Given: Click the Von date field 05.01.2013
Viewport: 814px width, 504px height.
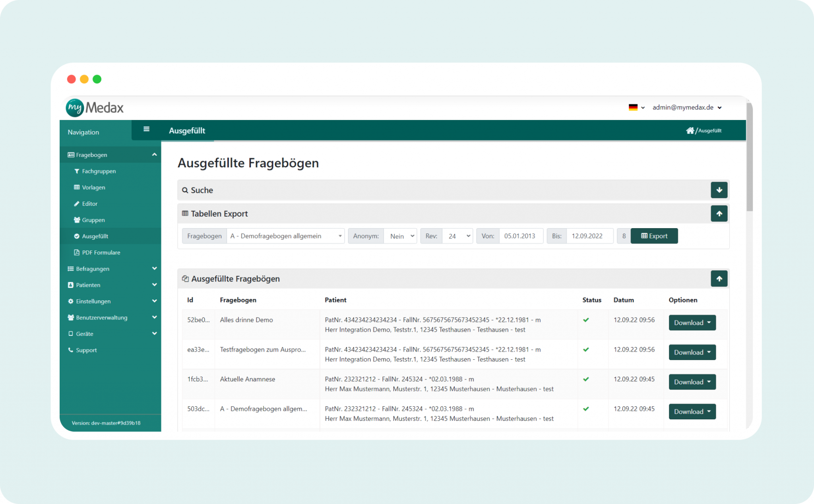Looking at the screenshot, I should tap(521, 236).
